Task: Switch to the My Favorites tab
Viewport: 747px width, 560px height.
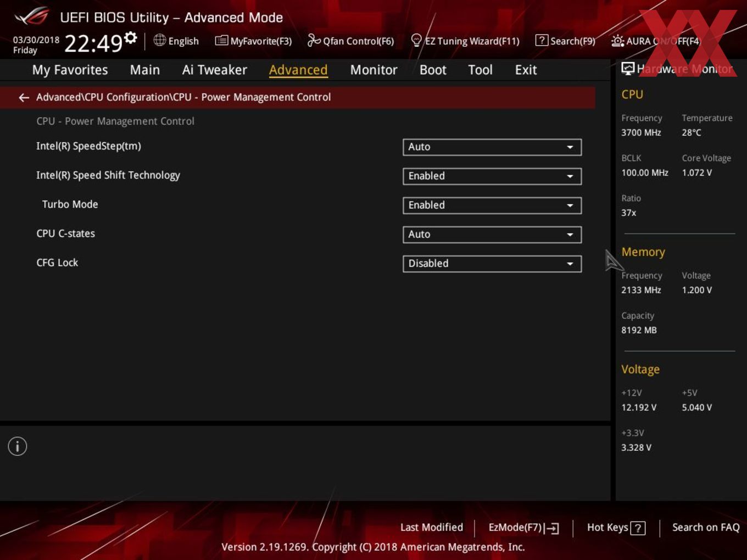Action: 70,70
